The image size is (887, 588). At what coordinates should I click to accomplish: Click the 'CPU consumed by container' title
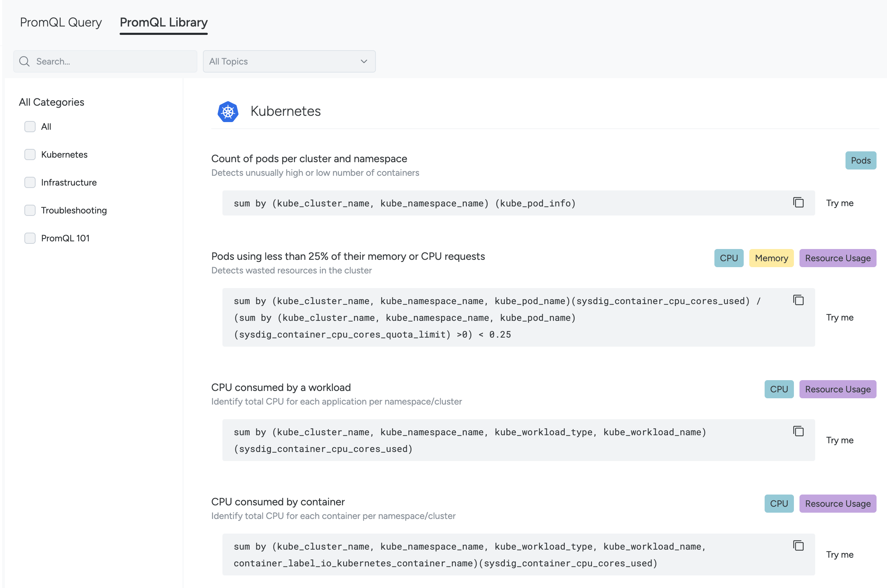coord(278,502)
